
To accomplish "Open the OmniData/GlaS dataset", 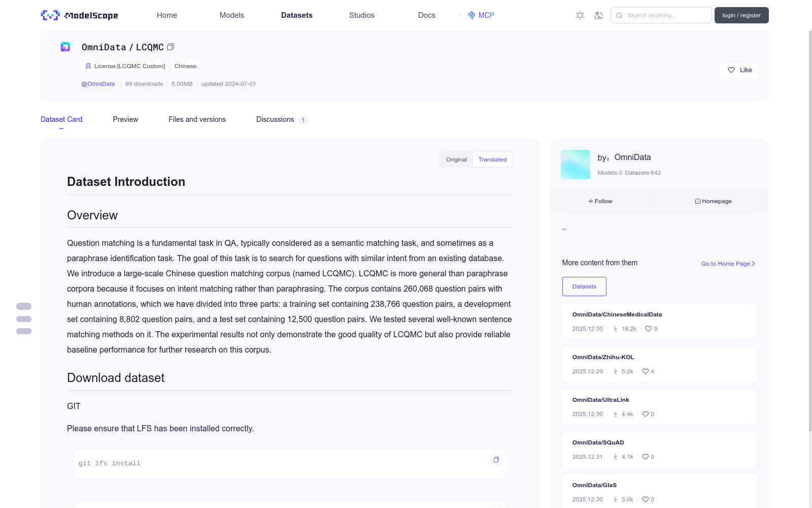I will 594,485.
